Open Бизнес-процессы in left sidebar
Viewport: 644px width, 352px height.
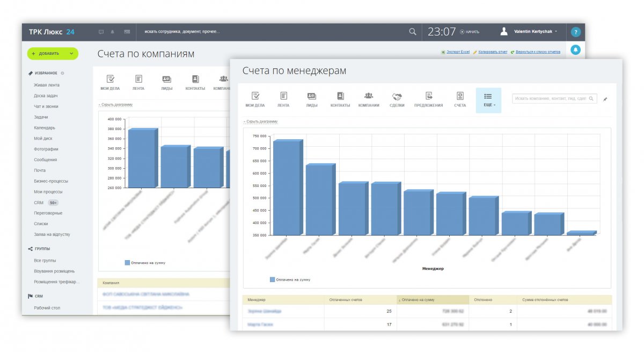51,181
